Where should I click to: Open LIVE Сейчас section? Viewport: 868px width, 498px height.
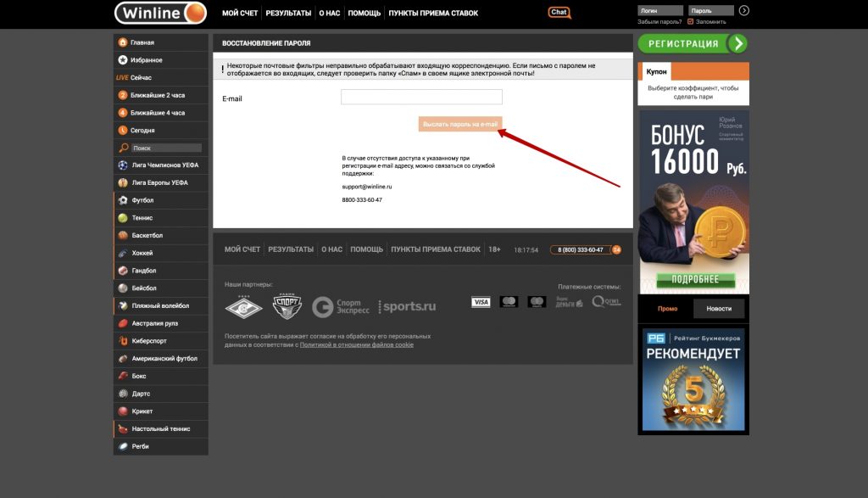[136, 77]
